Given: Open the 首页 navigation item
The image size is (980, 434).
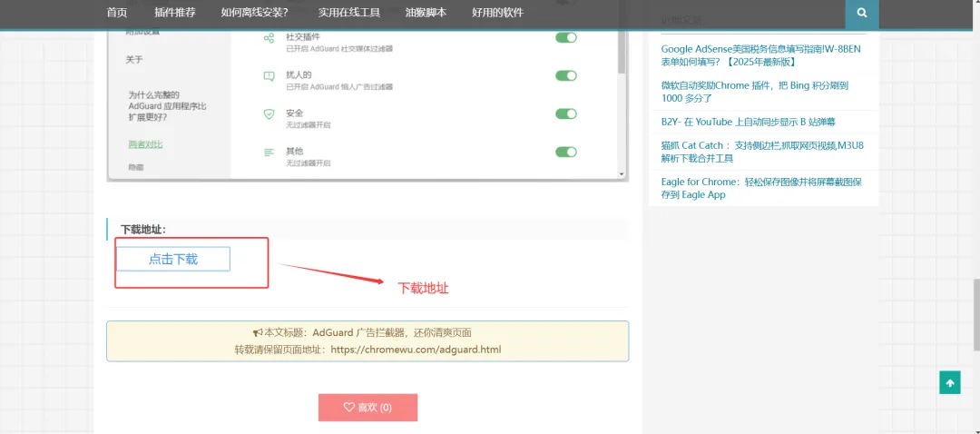Looking at the screenshot, I should coord(117,13).
